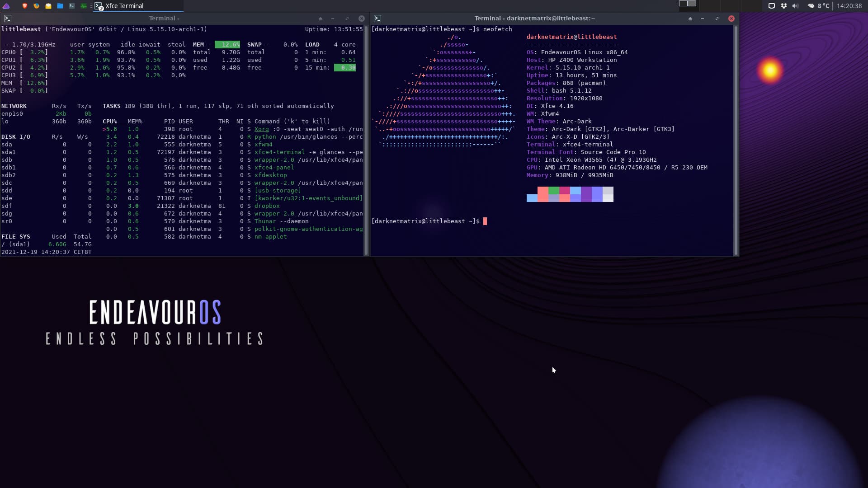Click the darknetmatrix@littlebeast heading in neofetch
This screenshot has height=488, width=868.
(x=572, y=37)
